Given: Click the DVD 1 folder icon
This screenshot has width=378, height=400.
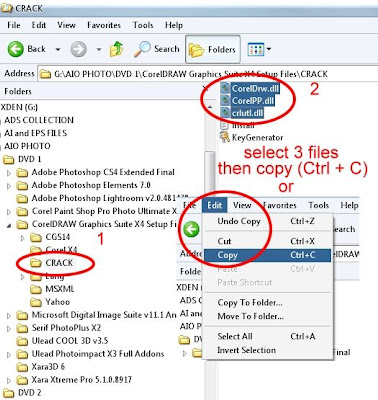Looking at the screenshot, I should point(8,159).
